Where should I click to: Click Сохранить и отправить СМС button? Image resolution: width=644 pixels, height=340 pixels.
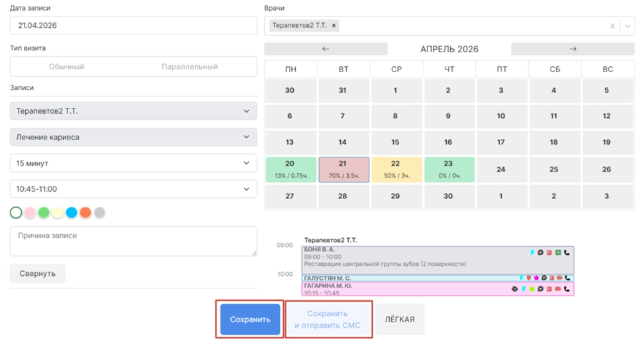[x=329, y=319]
